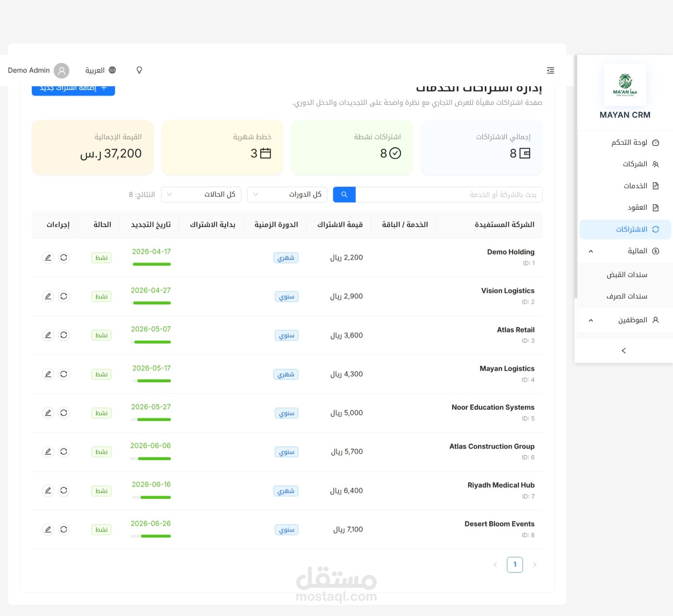Click the 2026-06-06 renewal date
The height and width of the screenshot is (616, 673).
[x=151, y=445]
